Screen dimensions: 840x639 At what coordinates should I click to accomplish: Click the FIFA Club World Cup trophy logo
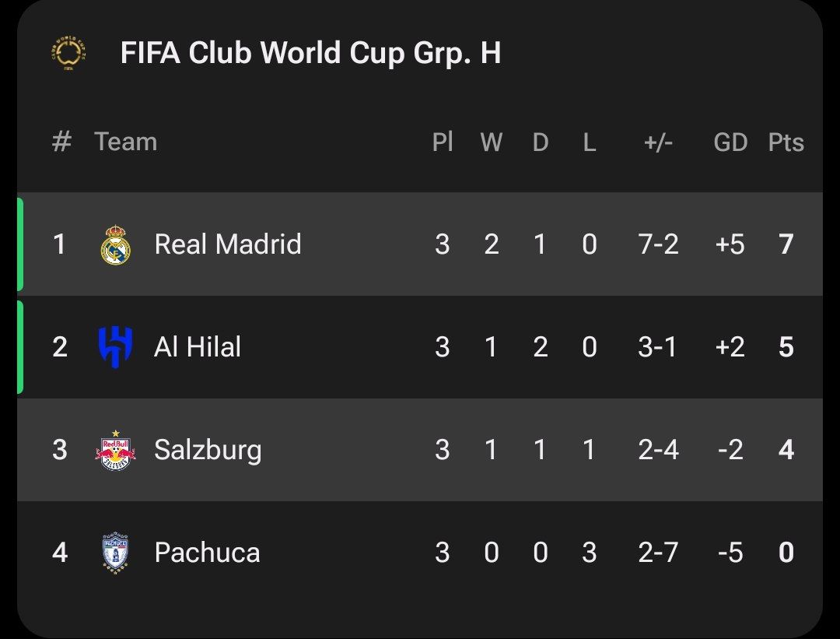pos(69,53)
